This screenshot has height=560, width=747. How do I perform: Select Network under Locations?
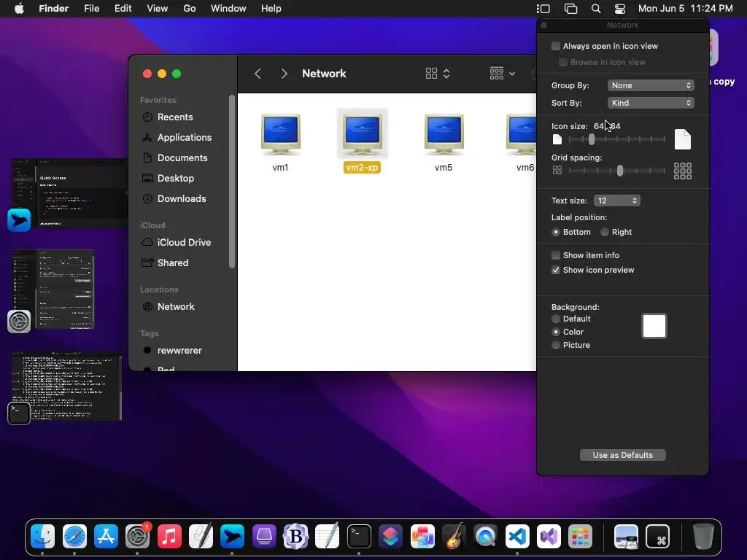click(176, 307)
